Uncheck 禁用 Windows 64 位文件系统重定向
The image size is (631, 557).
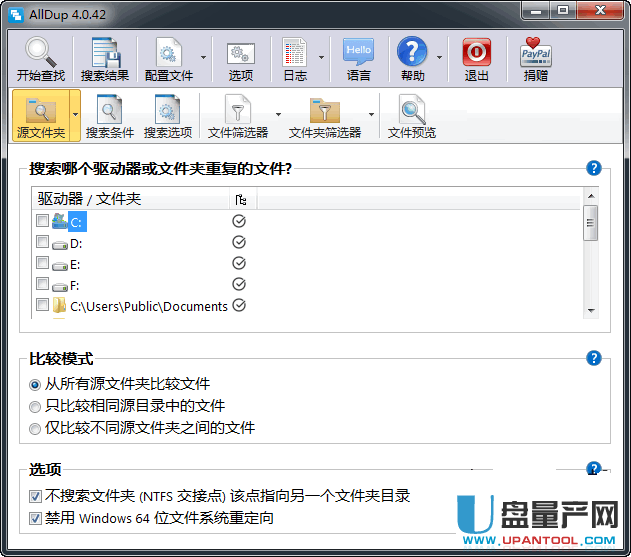click(36, 518)
